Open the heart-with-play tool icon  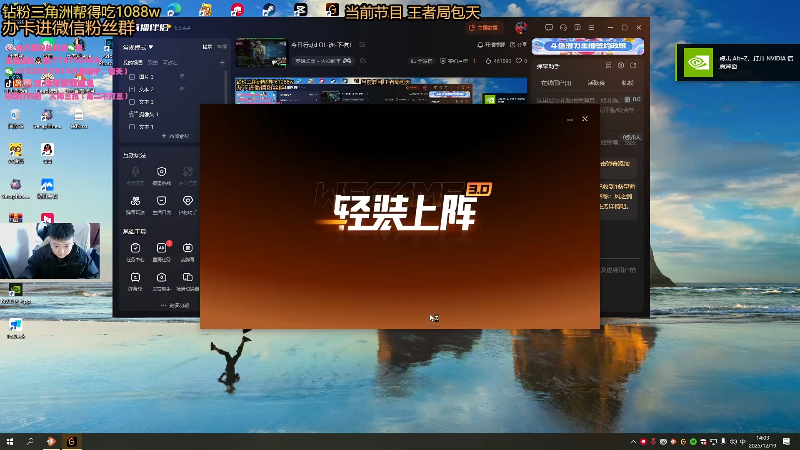(188, 201)
